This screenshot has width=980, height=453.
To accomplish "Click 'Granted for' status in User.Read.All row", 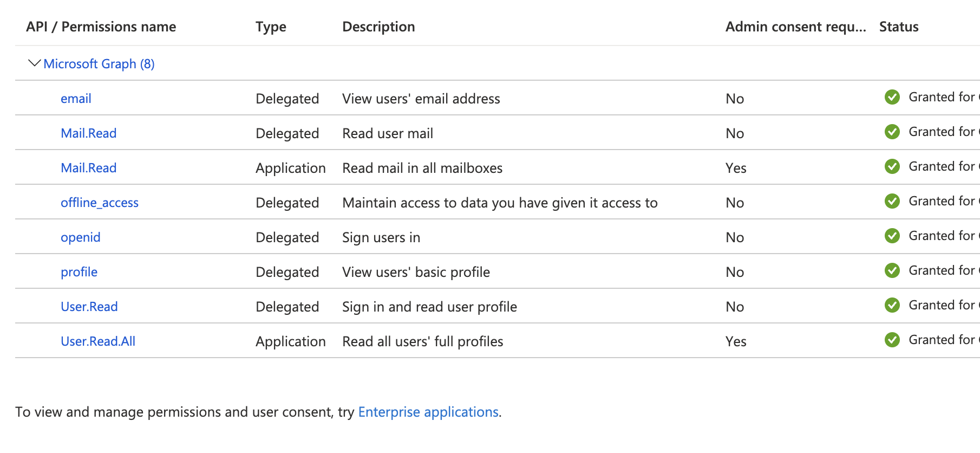I will pyautogui.click(x=944, y=340).
